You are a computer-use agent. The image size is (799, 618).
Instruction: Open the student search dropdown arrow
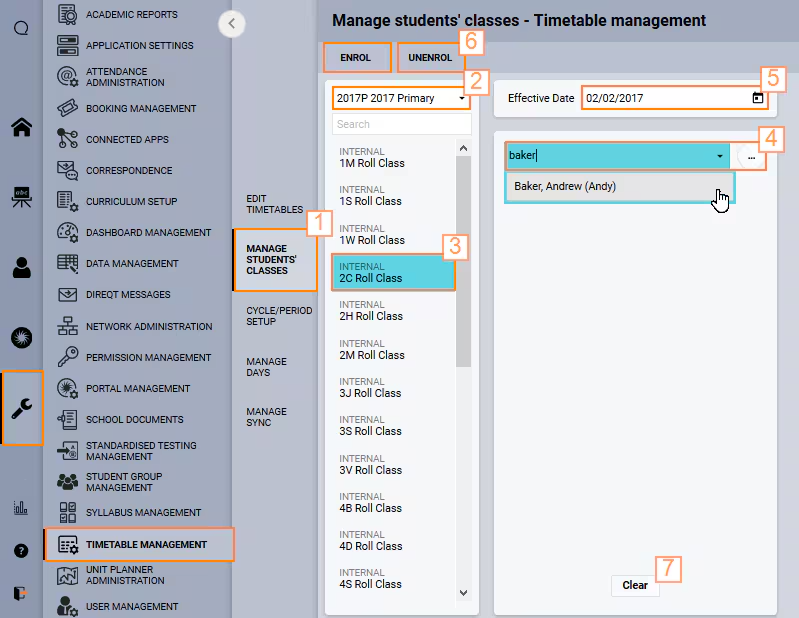click(720, 156)
